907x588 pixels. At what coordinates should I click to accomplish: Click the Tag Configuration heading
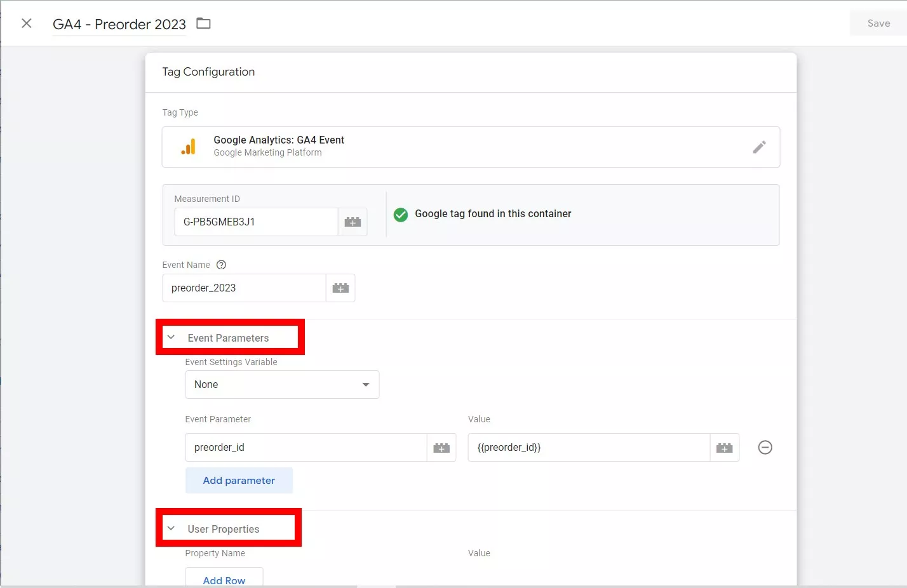point(208,72)
